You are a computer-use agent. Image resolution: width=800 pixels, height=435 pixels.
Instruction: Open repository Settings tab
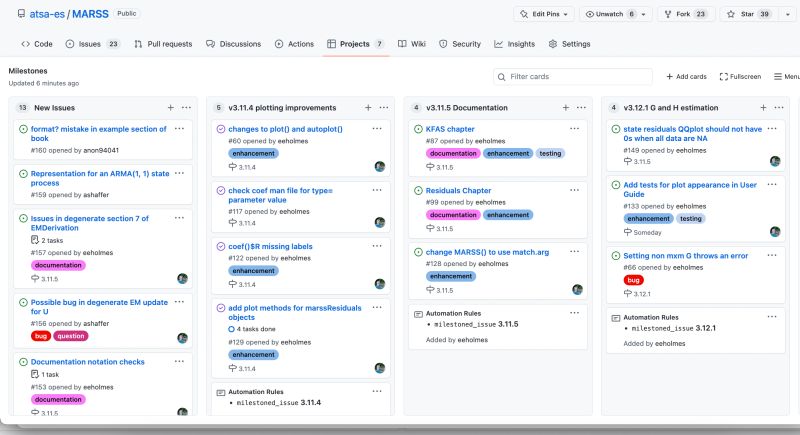(569, 44)
